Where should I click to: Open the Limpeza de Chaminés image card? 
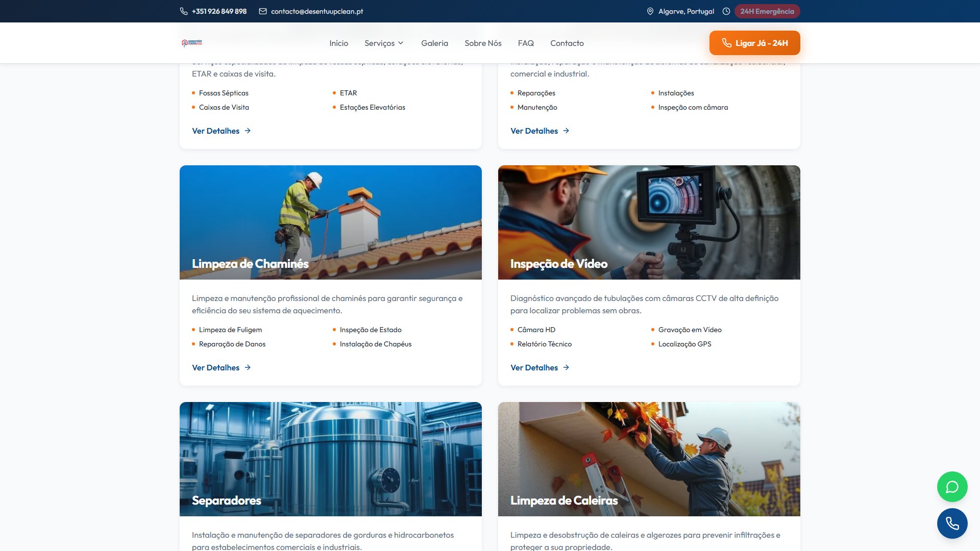331,222
